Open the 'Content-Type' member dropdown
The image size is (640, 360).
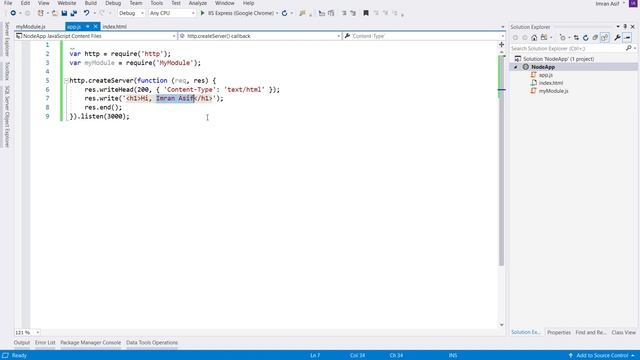coord(424,36)
